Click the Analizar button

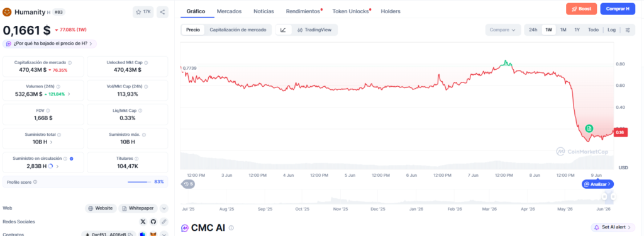(x=597, y=184)
